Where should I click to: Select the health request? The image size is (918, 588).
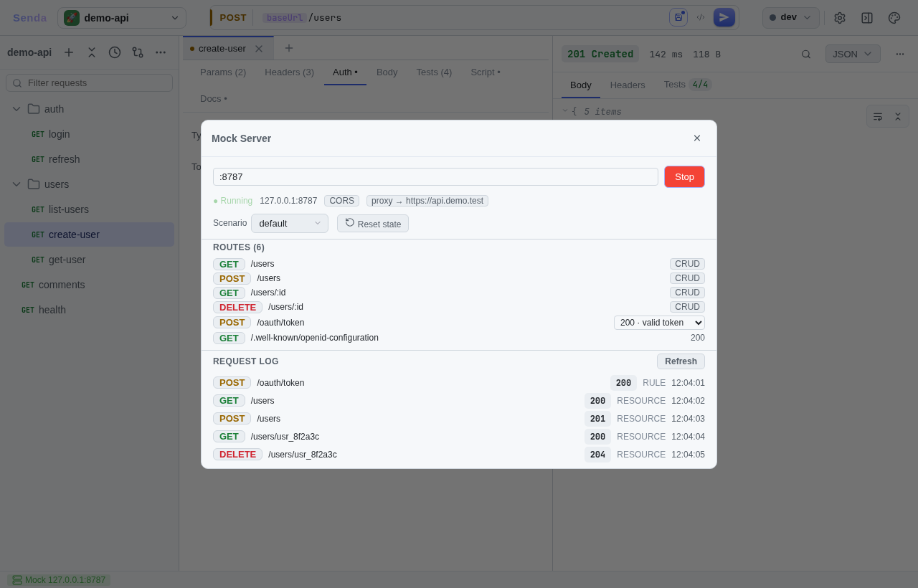tap(89, 310)
